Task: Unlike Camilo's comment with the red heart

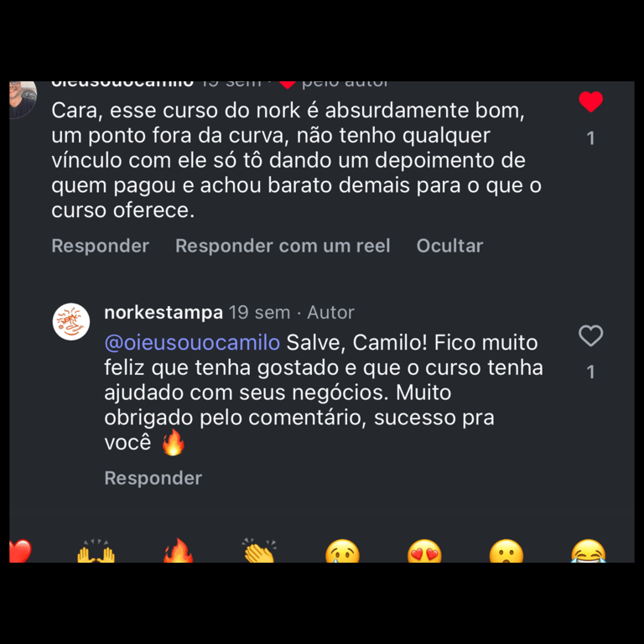Action: pyautogui.click(x=590, y=101)
